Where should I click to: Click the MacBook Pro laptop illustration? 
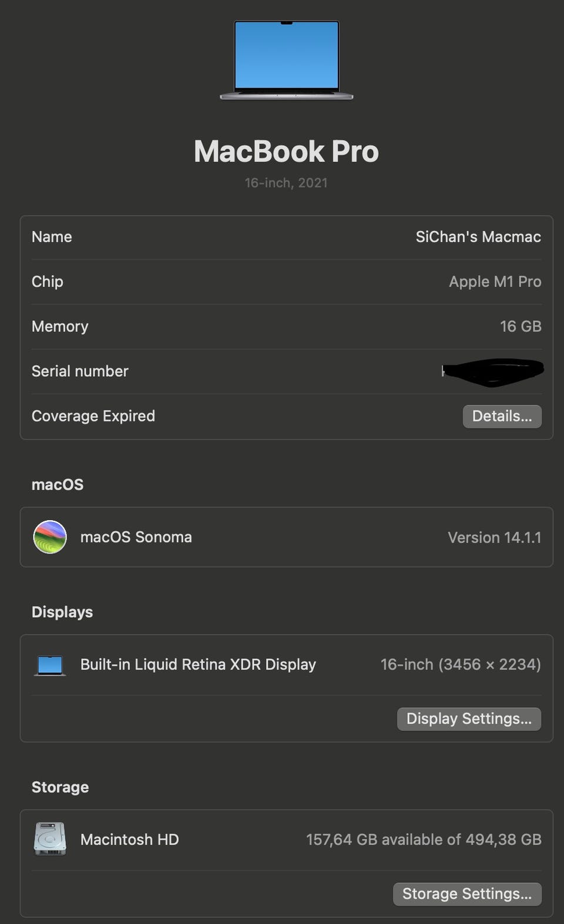click(286, 60)
